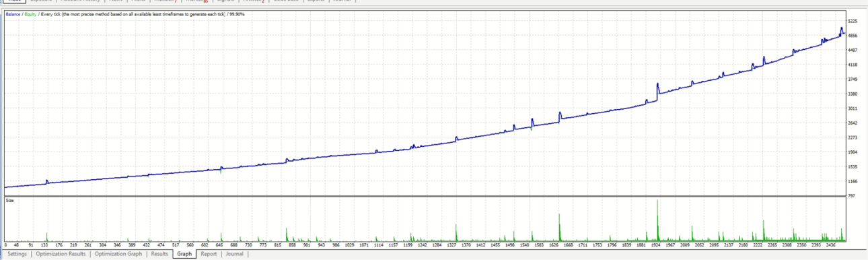The image size is (868, 260).
Task: Click the 1029 label on horizontal axis
Action: click(x=349, y=246)
